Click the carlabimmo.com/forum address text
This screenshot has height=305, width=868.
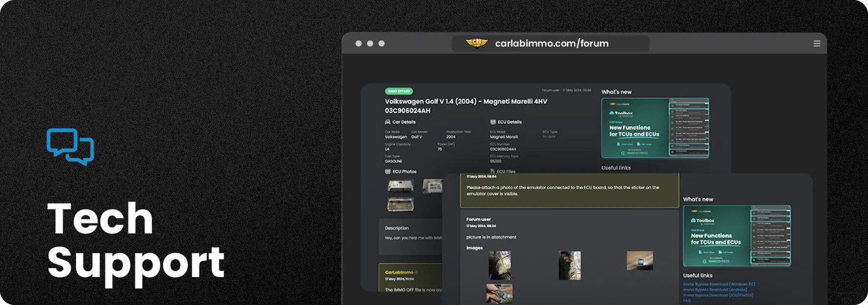pyautogui.click(x=552, y=44)
